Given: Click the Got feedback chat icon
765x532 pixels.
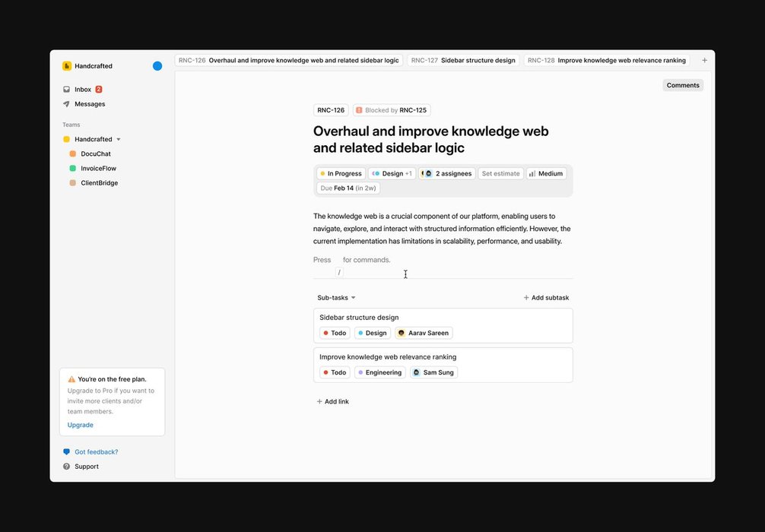Looking at the screenshot, I should click(67, 452).
